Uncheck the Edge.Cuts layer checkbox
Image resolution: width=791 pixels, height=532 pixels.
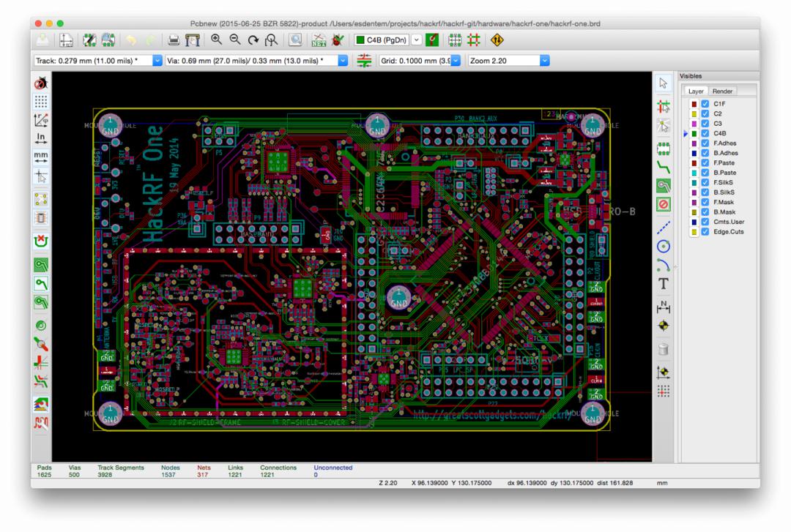705,231
